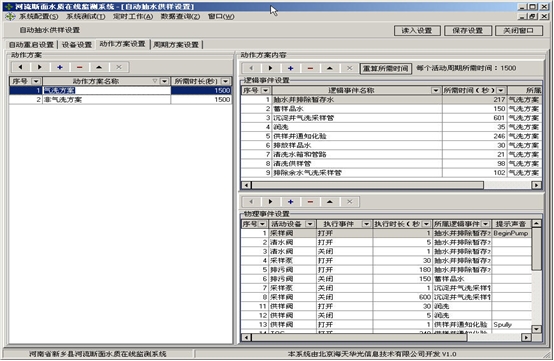Image resolution: width=554 pixels, height=361 pixels.
Task: Click right arrow of logic table scrollbar
Action: [x=536, y=185]
